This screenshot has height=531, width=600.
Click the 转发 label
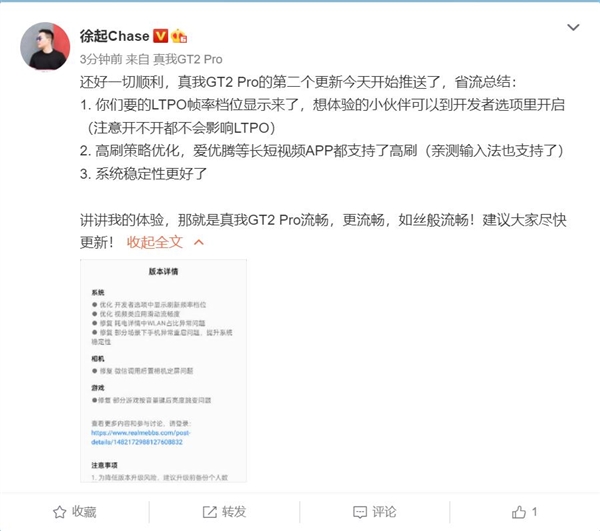point(234,512)
